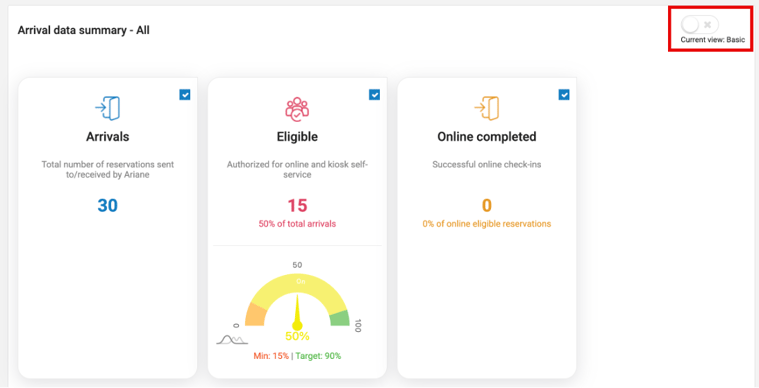
Task: Click the Online completed card title
Action: pos(486,137)
